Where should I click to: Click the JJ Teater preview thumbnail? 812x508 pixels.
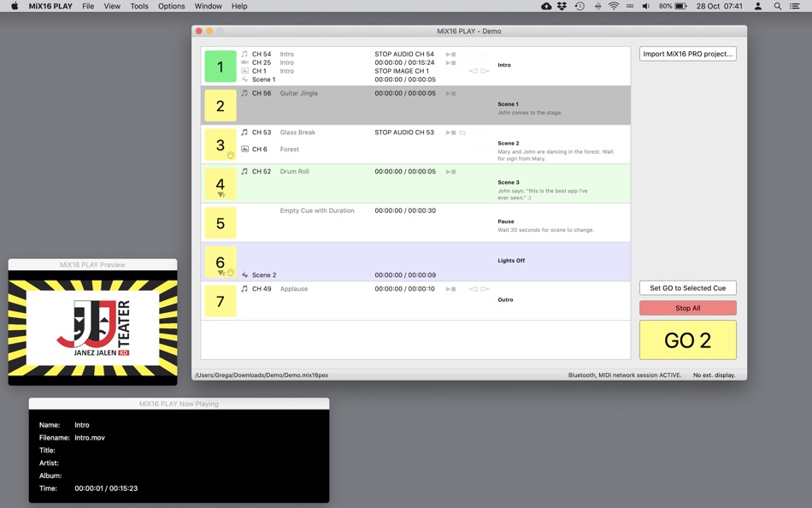[x=92, y=328]
